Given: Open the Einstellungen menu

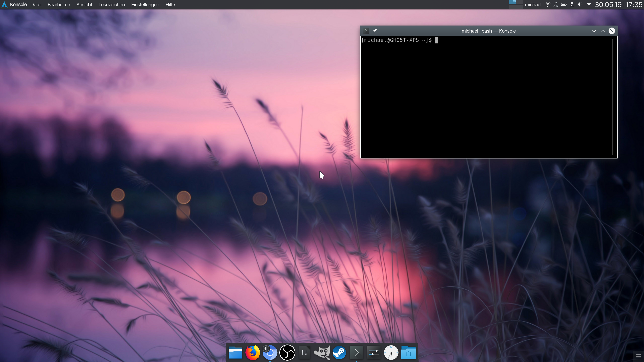Looking at the screenshot, I should click(145, 4).
